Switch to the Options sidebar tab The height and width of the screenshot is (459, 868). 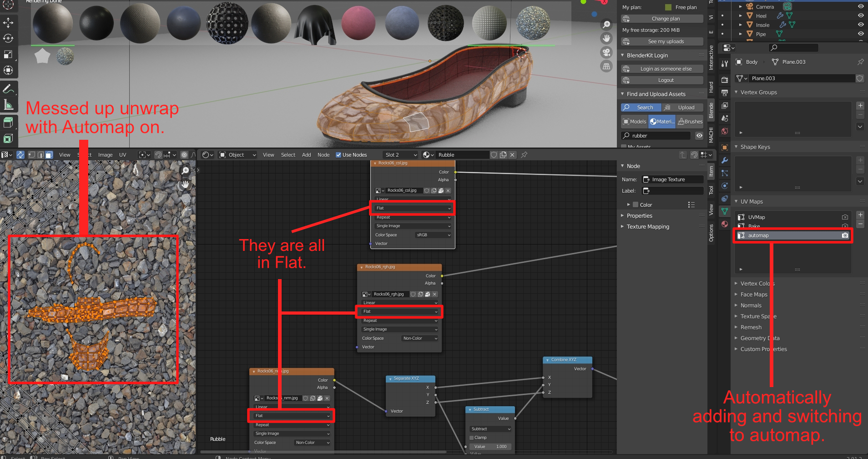click(x=711, y=233)
